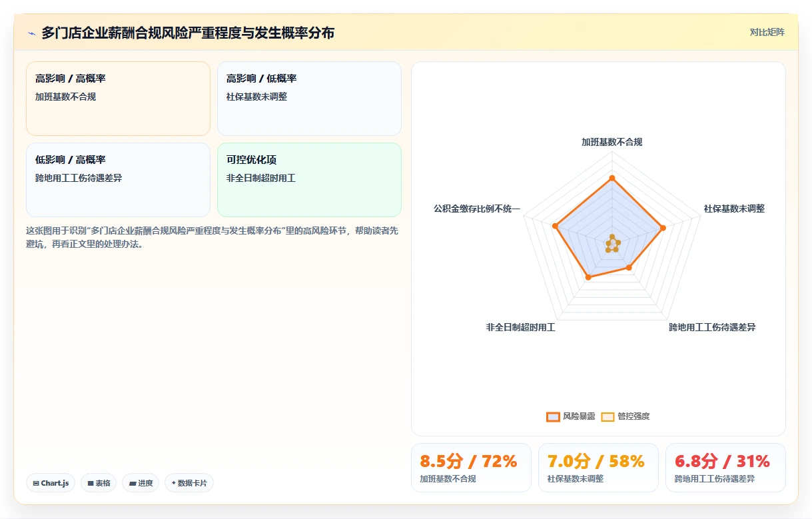This screenshot has height=519, width=812.
Task: Click 跨地用工工伤待遇差异 caption under 6.8分
Action: [714, 478]
